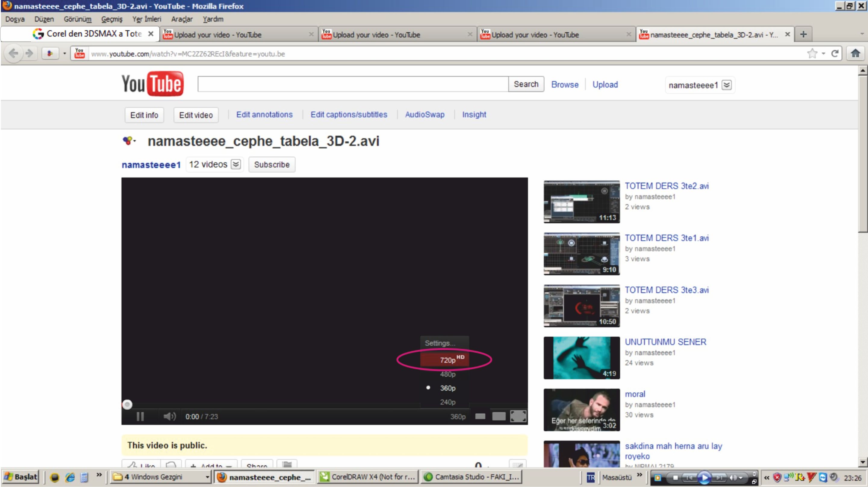This screenshot has width=868, height=487.
Task: Click the Search button
Action: click(526, 84)
